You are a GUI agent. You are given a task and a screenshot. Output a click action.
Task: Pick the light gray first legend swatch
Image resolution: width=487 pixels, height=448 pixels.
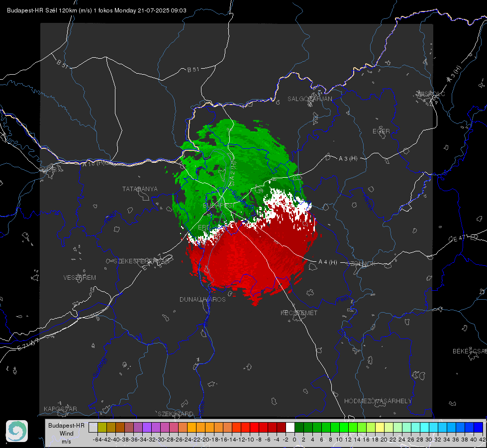tap(93, 428)
